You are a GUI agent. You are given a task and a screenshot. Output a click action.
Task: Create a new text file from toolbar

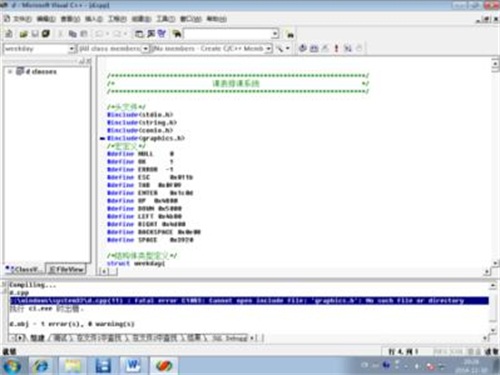(9, 34)
